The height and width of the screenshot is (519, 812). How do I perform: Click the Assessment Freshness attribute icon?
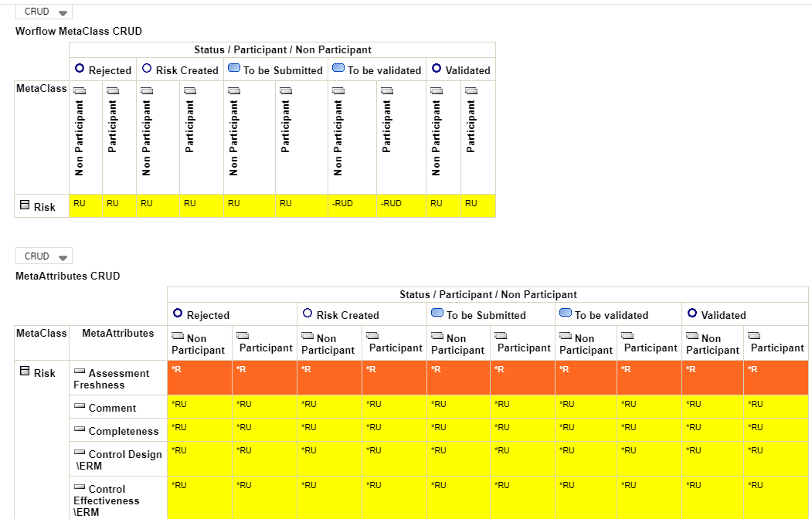80,372
